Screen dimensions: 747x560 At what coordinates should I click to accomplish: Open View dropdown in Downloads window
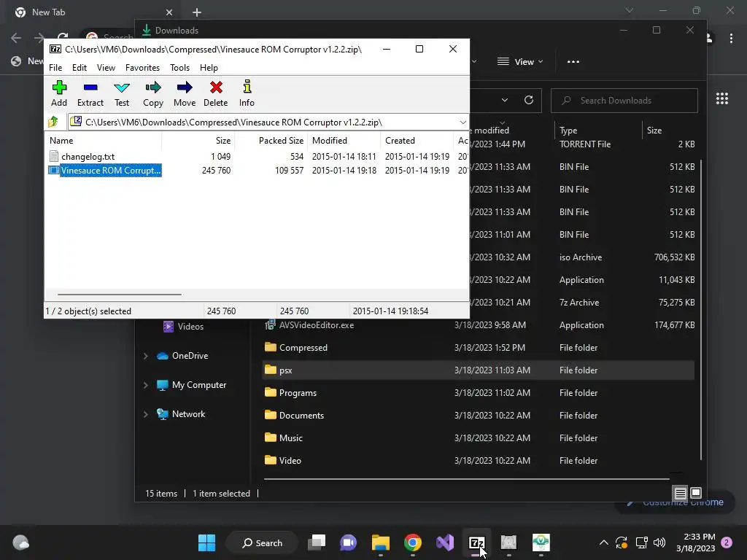(x=519, y=62)
